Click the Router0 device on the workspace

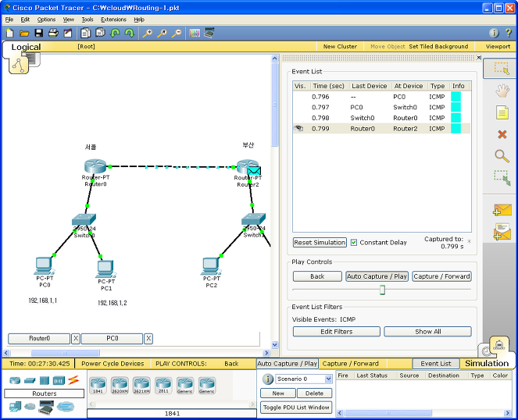click(x=95, y=166)
